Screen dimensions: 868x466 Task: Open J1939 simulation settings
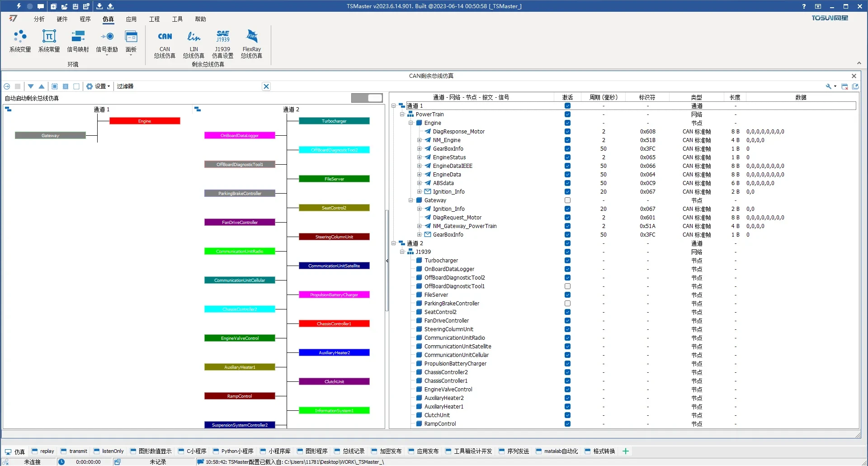pyautogui.click(x=222, y=44)
